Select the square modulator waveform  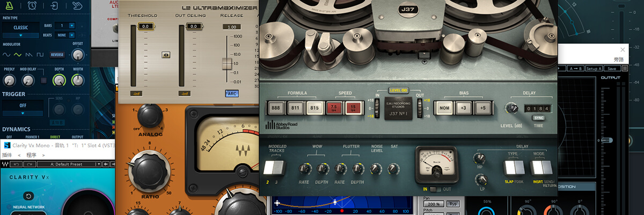(40, 55)
